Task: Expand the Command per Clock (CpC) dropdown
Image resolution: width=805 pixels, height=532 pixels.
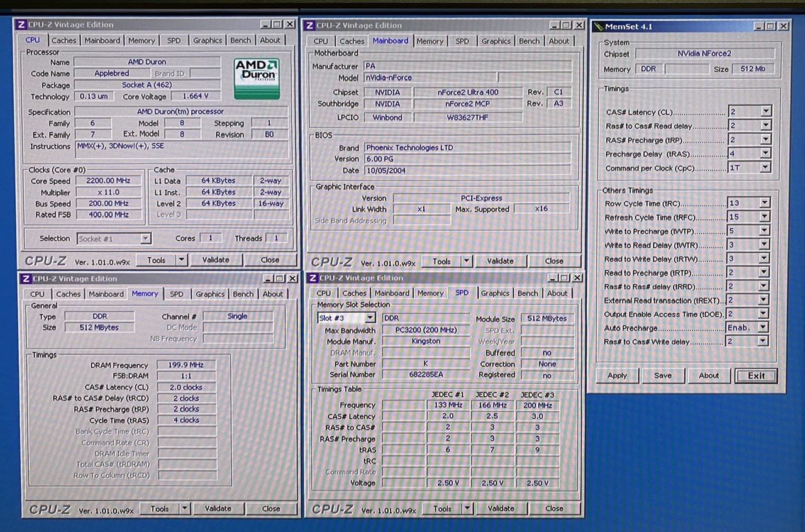Action: pos(765,168)
